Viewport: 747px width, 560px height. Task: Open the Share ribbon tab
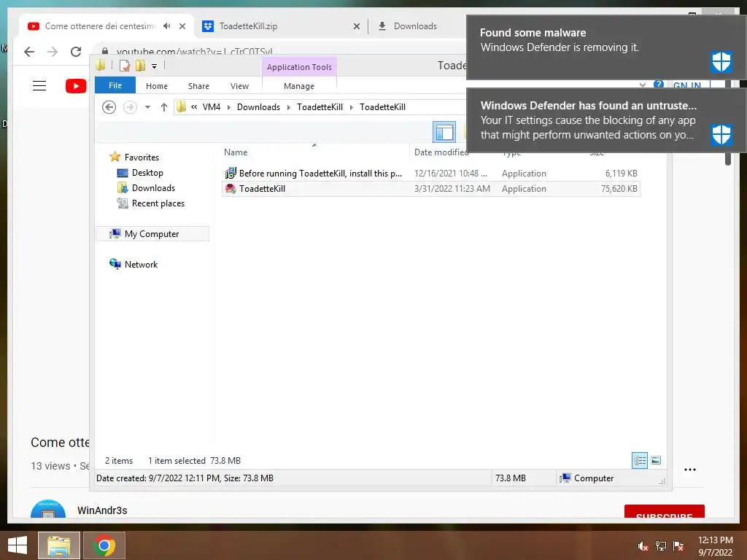[x=198, y=86]
